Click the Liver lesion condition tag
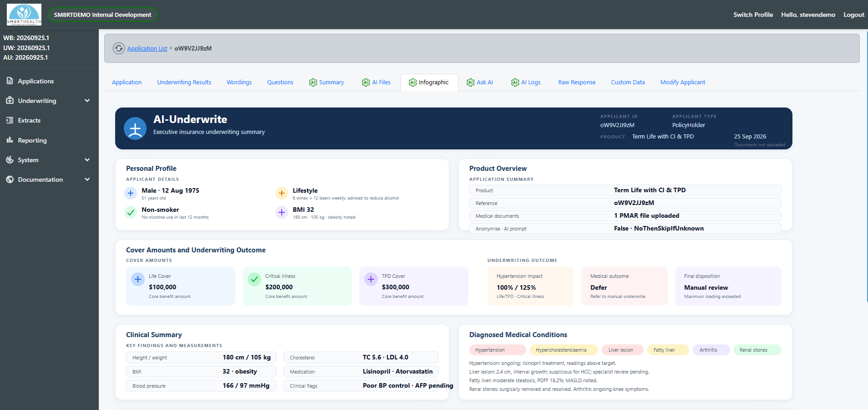Viewport: 868px width, 410px height. tap(622, 350)
